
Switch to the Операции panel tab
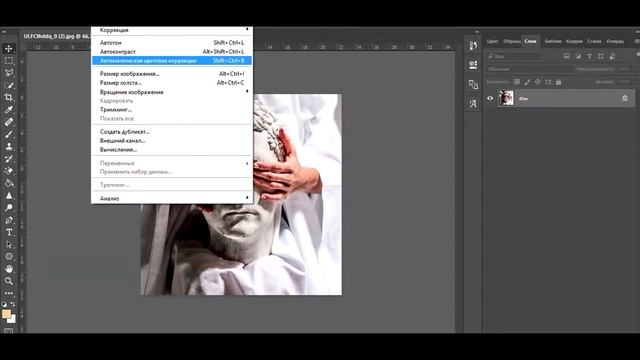click(x=615, y=41)
